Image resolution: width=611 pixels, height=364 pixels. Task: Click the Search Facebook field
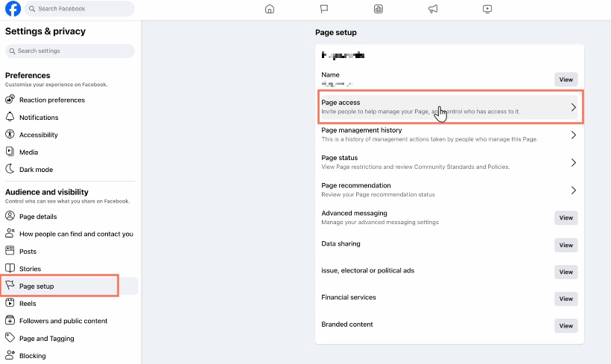tap(80, 9)
